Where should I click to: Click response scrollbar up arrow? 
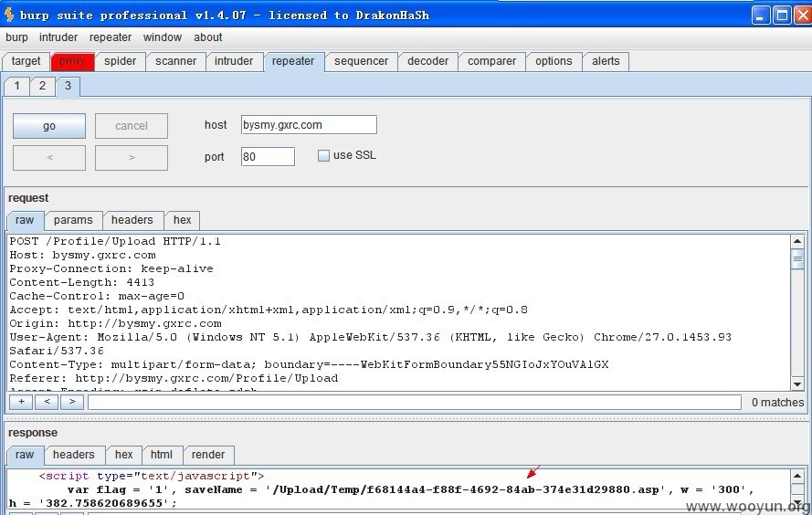pyautogui.click(x=797, y=476)
